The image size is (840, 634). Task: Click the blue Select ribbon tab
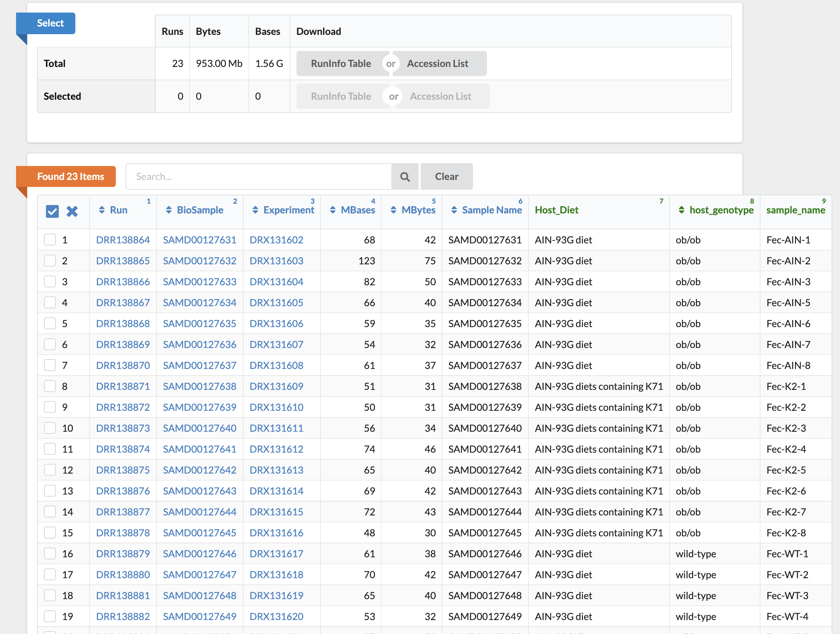click(x=50, y=23)
